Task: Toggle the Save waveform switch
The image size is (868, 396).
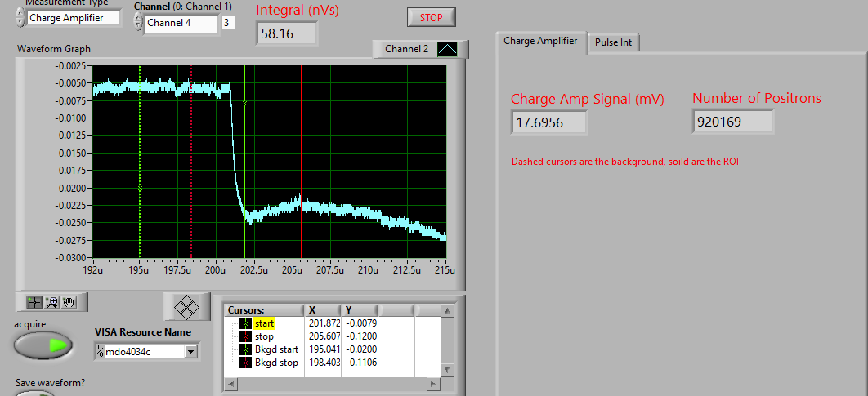Action: (35, 394)
